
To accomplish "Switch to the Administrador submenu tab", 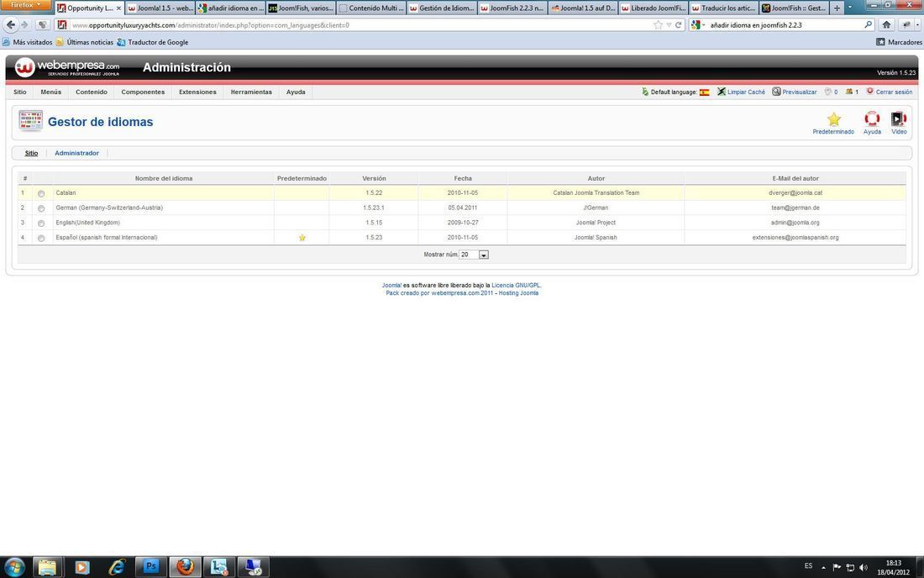I will [x=76, y=153].
